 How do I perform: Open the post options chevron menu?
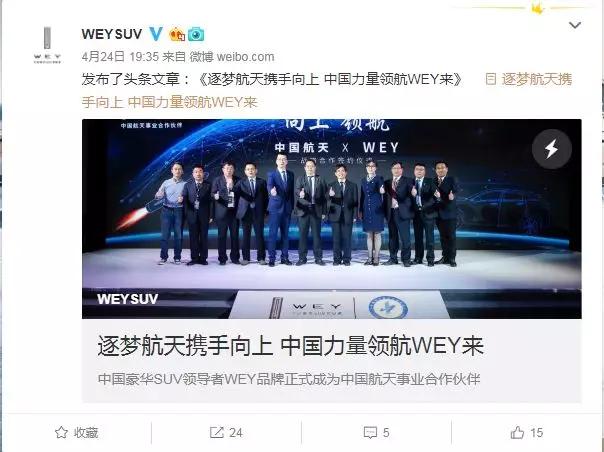pos(575,25)
